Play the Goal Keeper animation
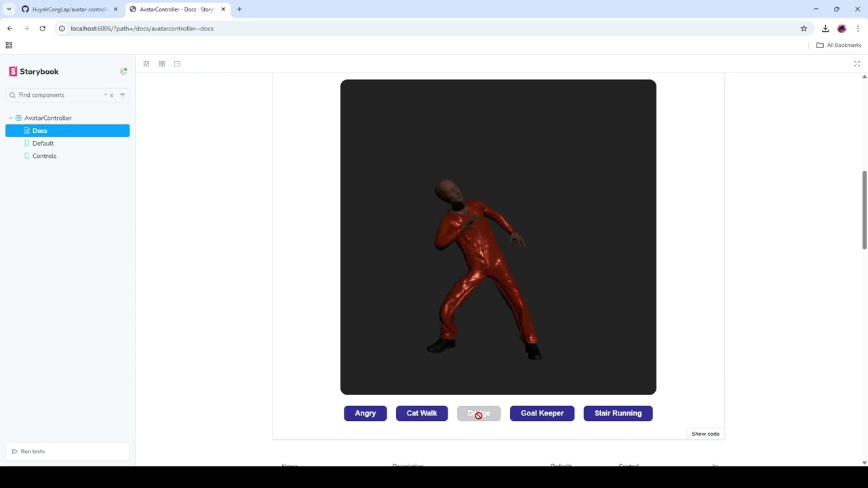The height and width of the screenshot is (488, 868). click(x=542, y=413)
